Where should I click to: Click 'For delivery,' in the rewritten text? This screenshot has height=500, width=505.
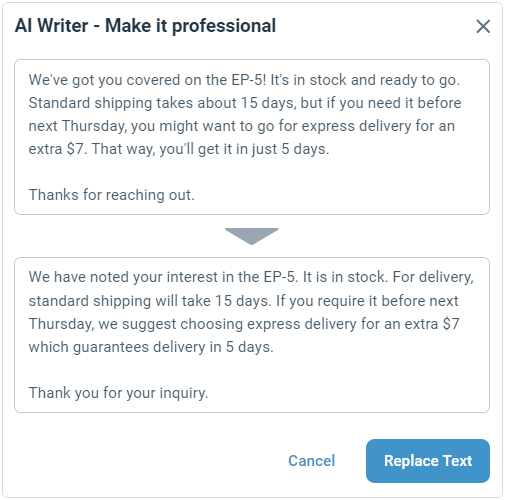coord(433,277)
